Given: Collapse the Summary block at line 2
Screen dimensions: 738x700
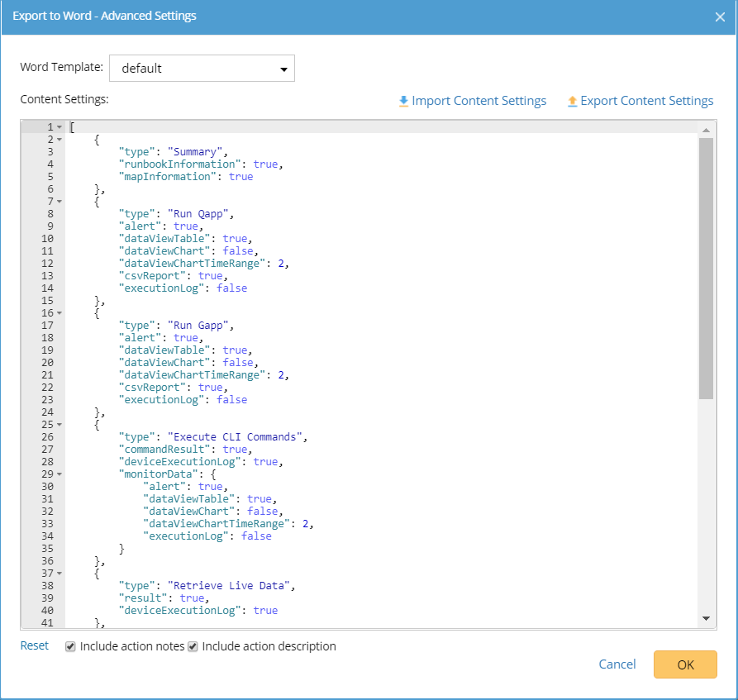Looking at the screenshot, I should pyautogui.click(x=59, y=140).
